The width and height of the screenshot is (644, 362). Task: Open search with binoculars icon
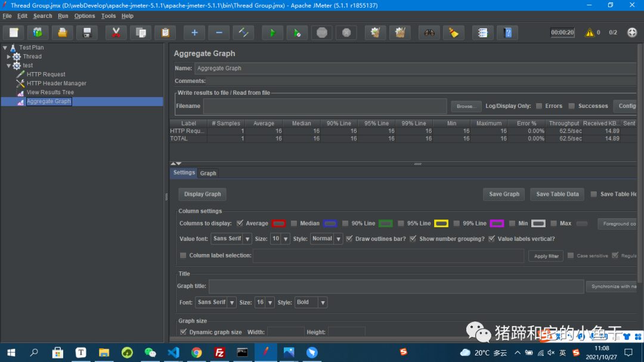[429, 32]
